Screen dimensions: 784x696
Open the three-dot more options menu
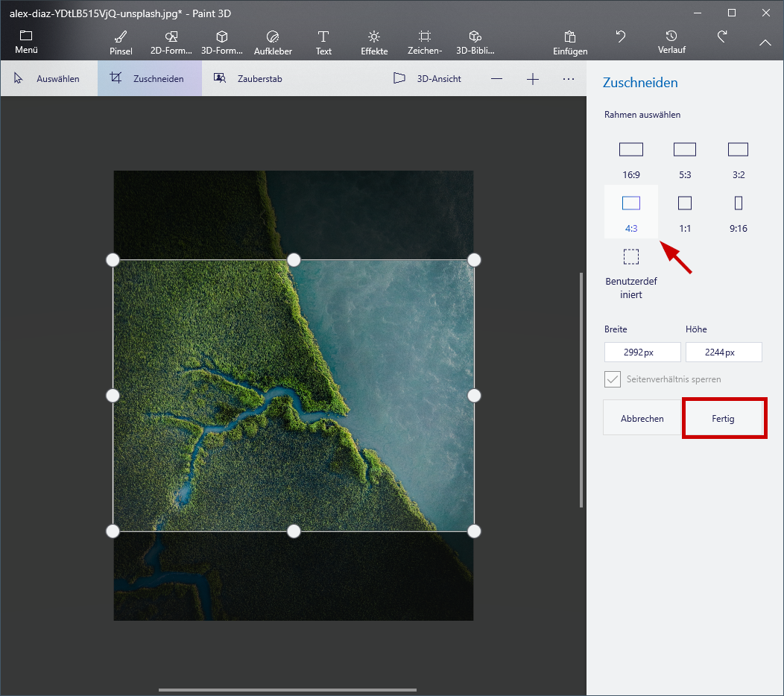(x=569, y=78)
